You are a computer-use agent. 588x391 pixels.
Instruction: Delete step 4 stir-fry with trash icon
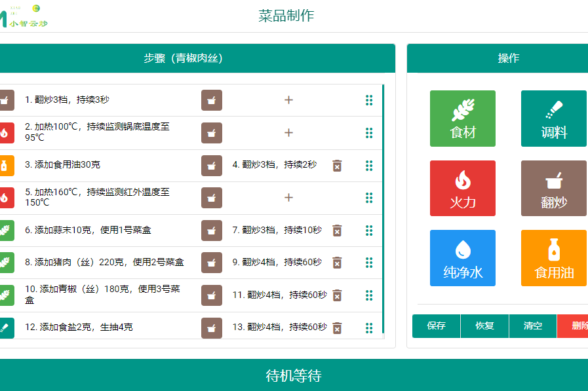(337, 165)
